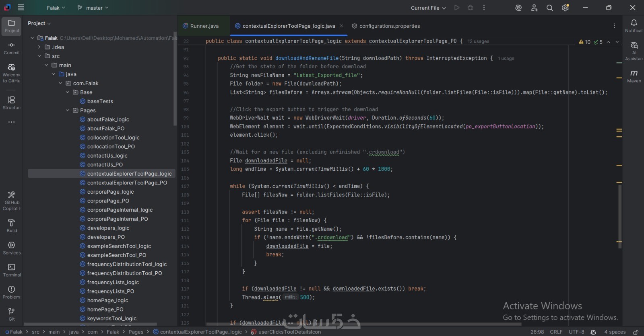
Task: Toggle the read-only lock icon in status bar
Action: tap(636, 332)
